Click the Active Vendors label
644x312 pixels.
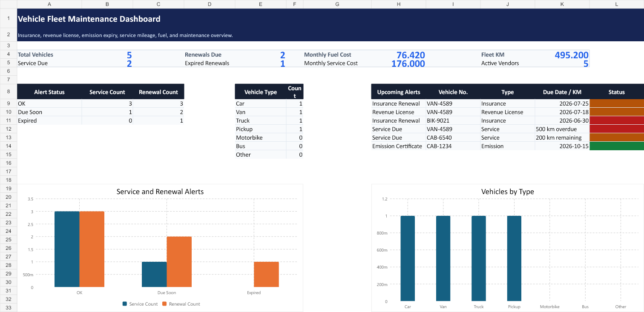click(x=500, y=63)
